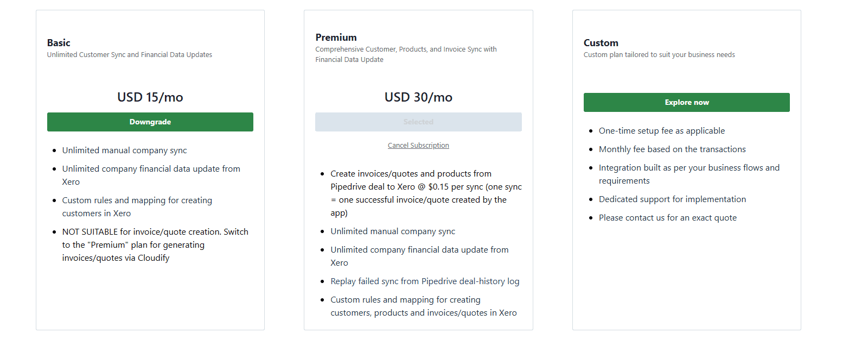
Task: Open the Cancel Subscription link
Action: 418,145
